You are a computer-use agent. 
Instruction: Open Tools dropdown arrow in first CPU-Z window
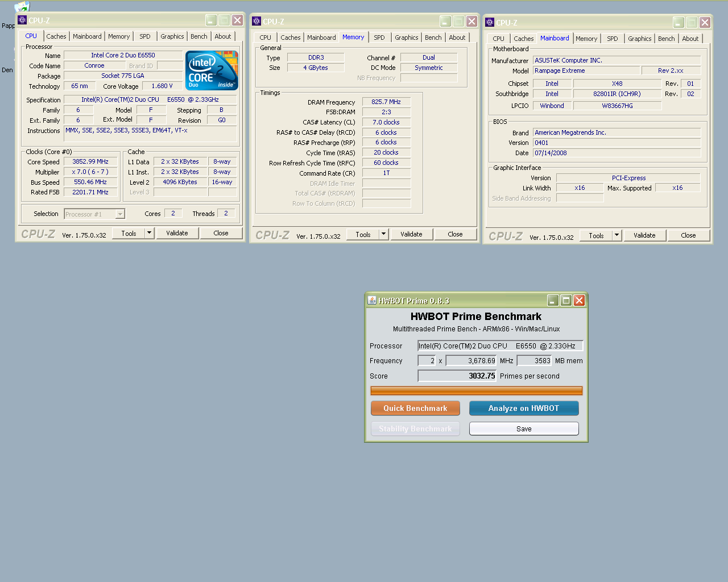pyautogui.click(x=150, y=233)
